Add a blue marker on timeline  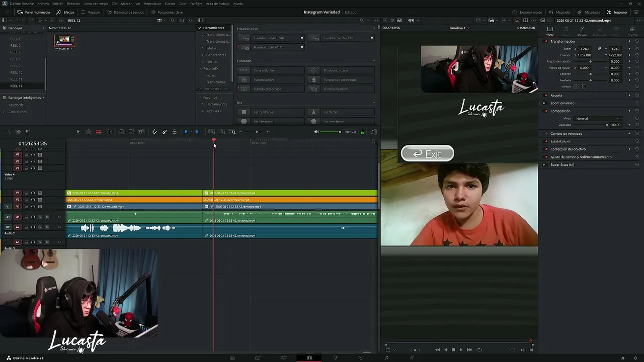click(196, 132)
